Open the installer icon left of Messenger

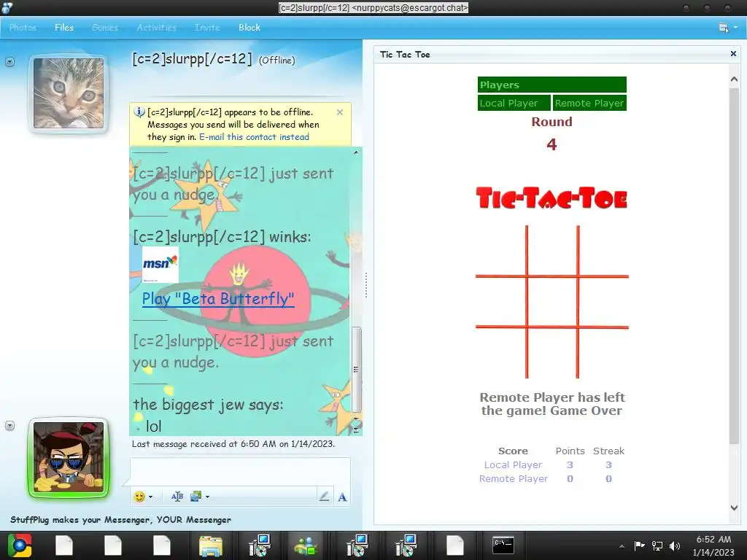260,545
